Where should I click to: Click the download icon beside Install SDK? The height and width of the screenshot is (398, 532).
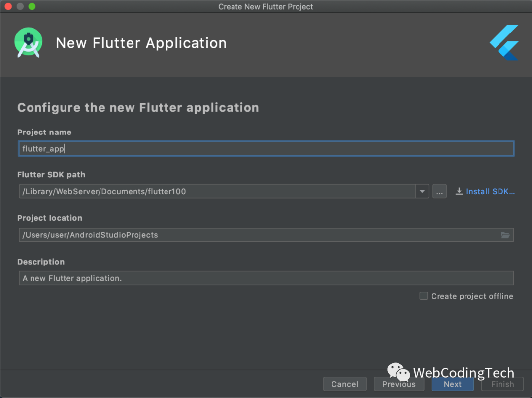pos(459,192)
